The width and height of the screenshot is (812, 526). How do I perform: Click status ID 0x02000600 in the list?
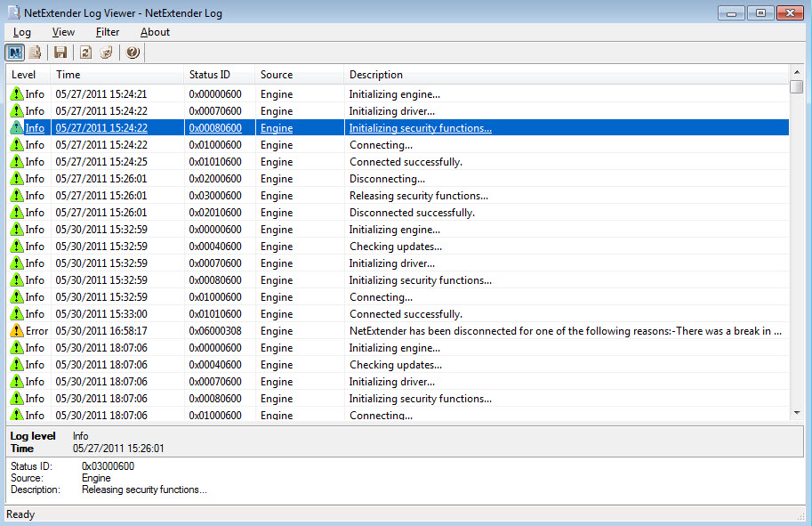pos(215,178)
